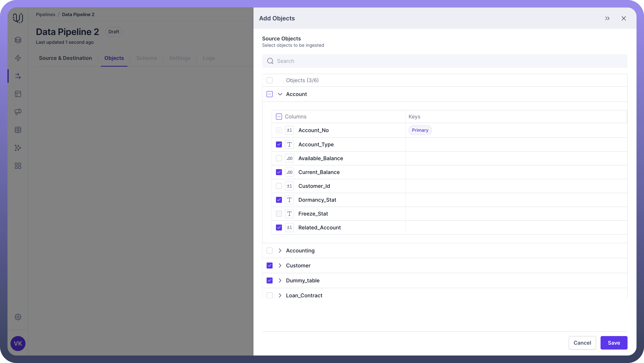Click the table grid sidebar icon
This screenshot has height=363, width=644.
pos(18,130)
